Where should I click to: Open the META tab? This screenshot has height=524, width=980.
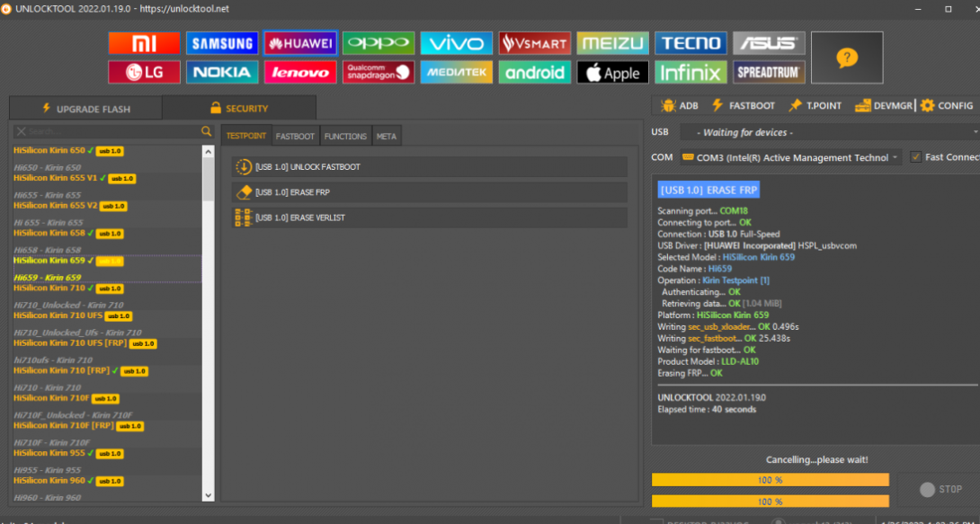point(387,136)
